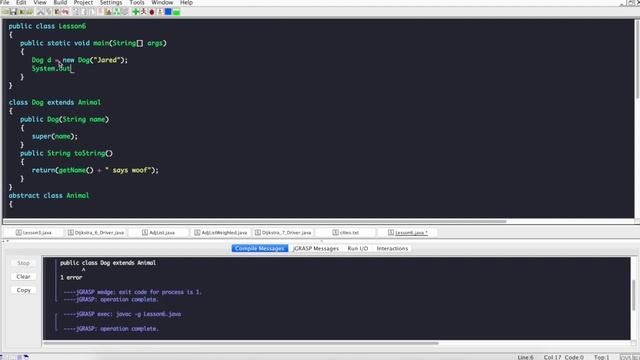The width and height of the screenshot is (640, 360).
Task: Start debugging with the ladybug icon
Action: [x=152, y=12]
